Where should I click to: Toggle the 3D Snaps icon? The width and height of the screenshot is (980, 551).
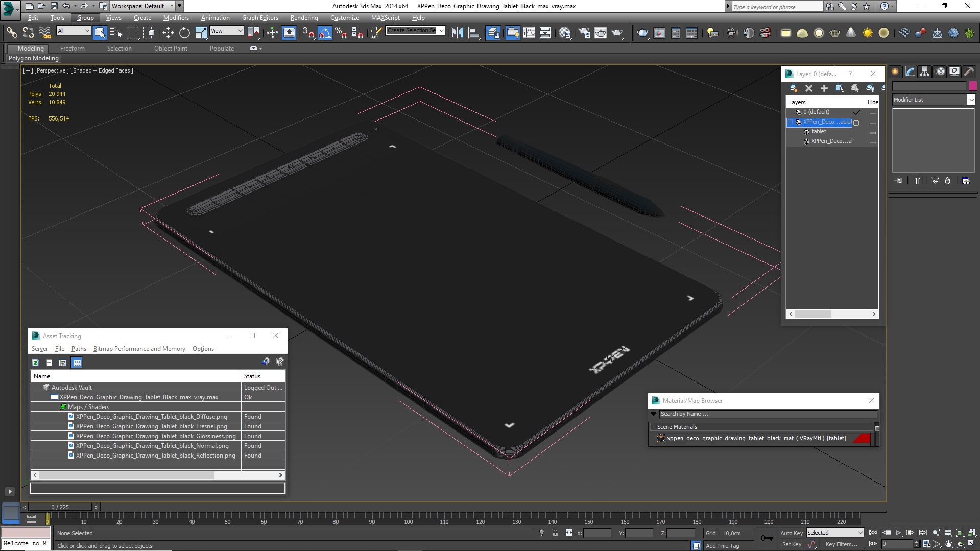(308, 33)
